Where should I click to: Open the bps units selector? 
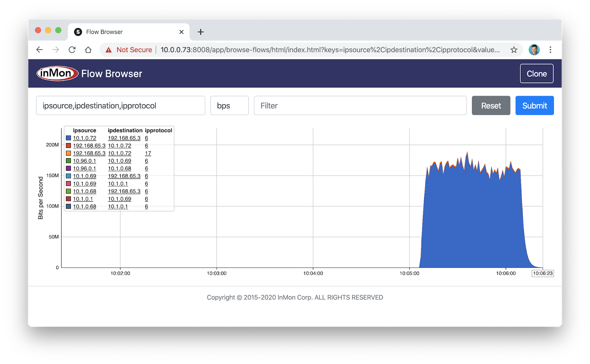[x=229, y=105]
